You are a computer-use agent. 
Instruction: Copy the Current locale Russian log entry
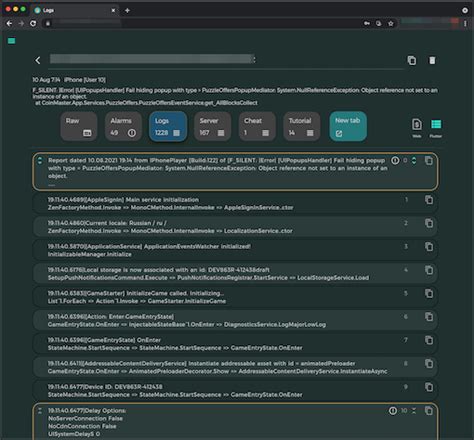click(429, 223)
